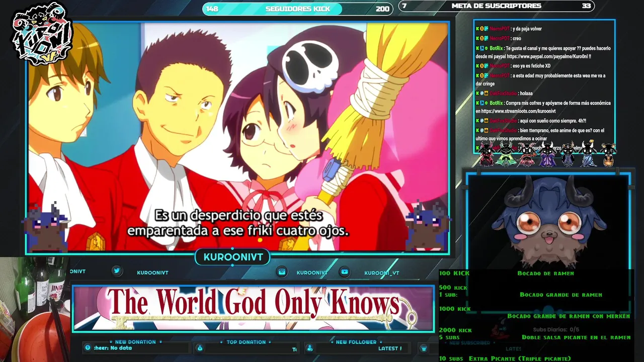Click the 'New Donation' header label
644x362 pixels.
click(x=135, y=342)
